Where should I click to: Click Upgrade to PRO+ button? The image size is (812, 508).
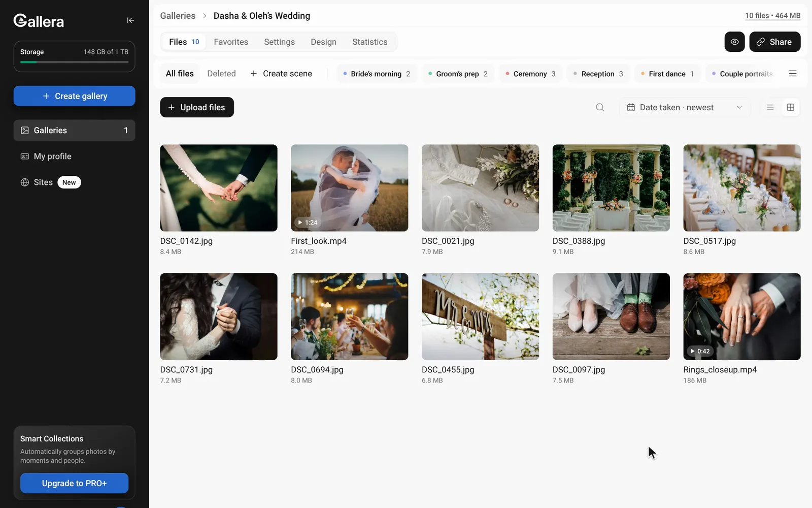coord(74,483)
